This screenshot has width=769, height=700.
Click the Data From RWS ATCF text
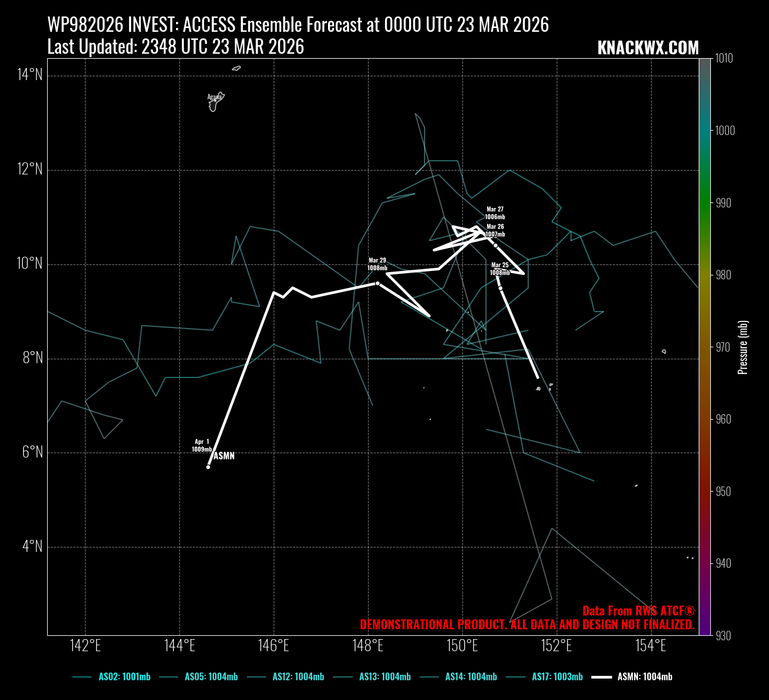tap(638, 611)
